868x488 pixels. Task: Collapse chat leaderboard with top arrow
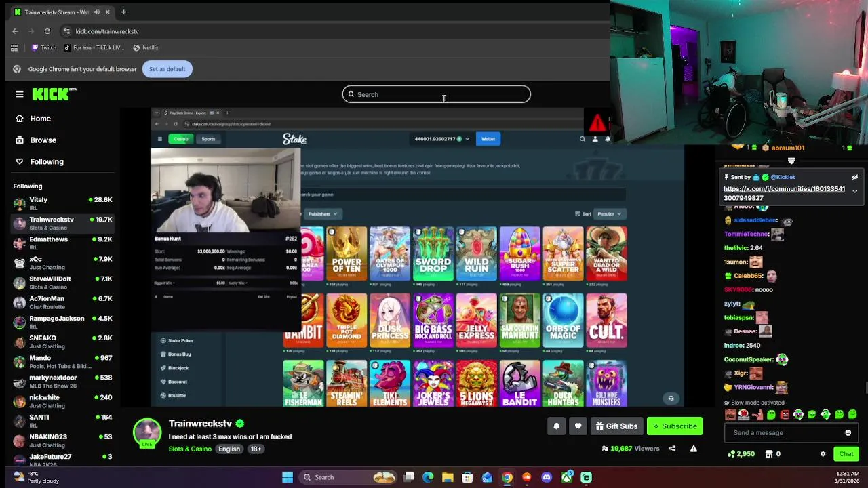(x=791, y=161)
